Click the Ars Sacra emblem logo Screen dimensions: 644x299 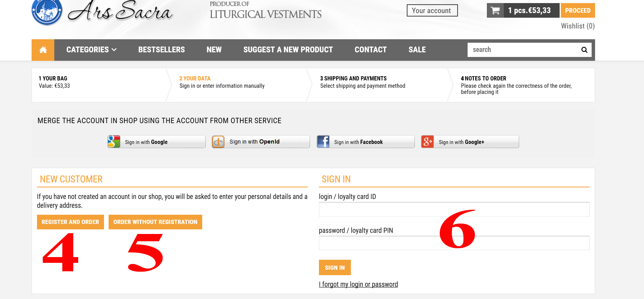click(47, 12)
